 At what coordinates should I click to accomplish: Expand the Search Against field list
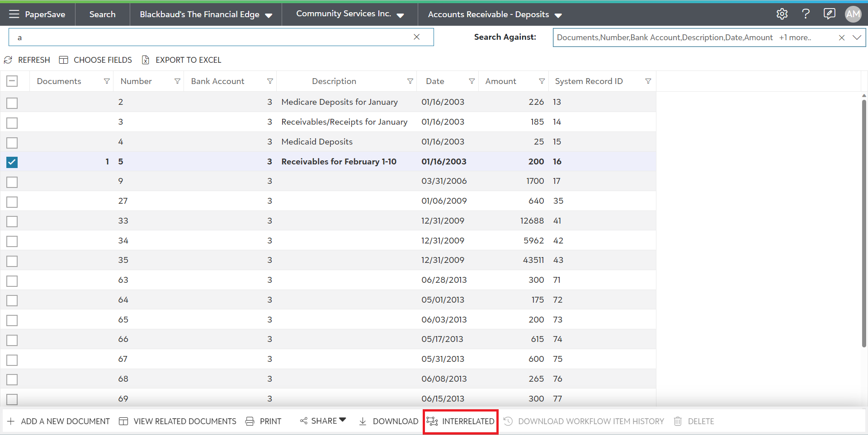click(x=857, y=37)
